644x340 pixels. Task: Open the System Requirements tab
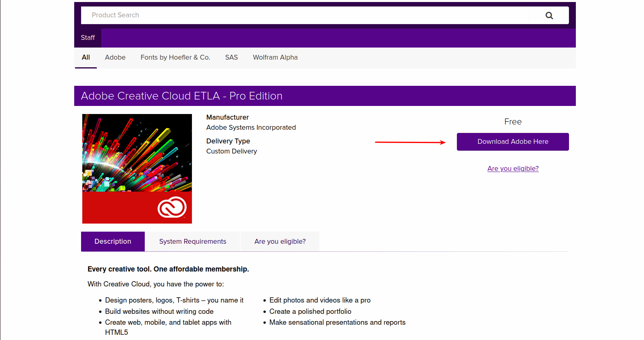coord(193,242)
